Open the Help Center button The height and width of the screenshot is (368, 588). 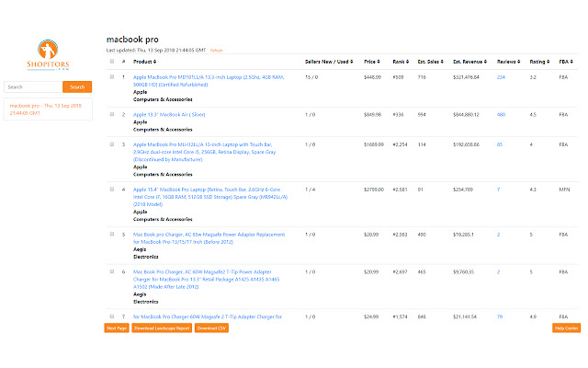[566, 328]
